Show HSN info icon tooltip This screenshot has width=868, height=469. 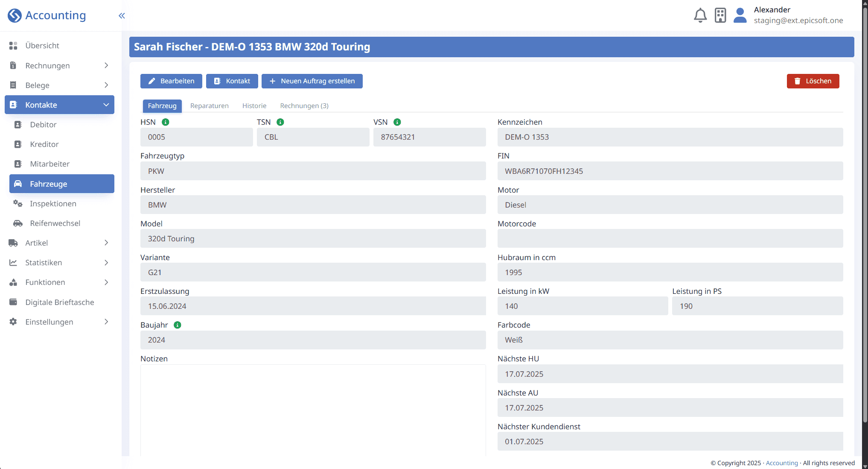point(166,122)
